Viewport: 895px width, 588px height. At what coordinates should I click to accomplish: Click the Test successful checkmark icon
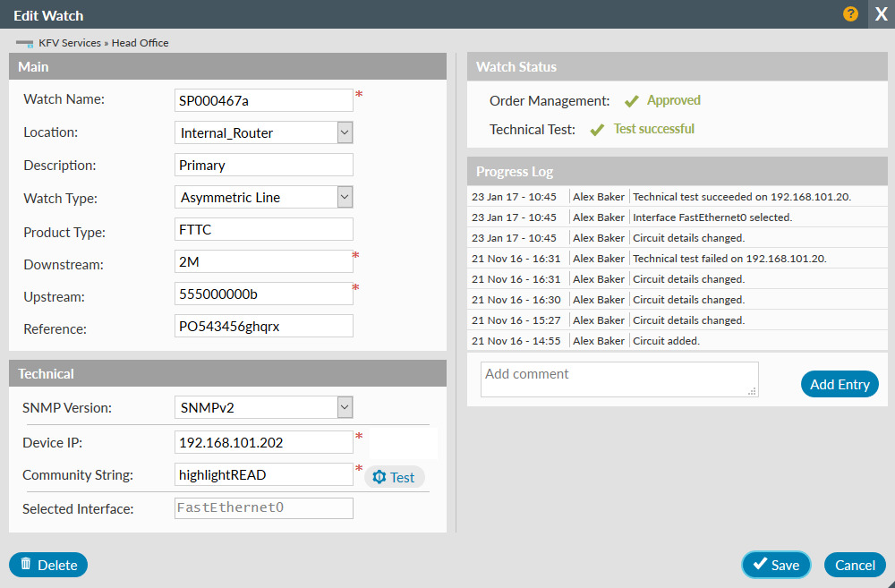point(597,130)
